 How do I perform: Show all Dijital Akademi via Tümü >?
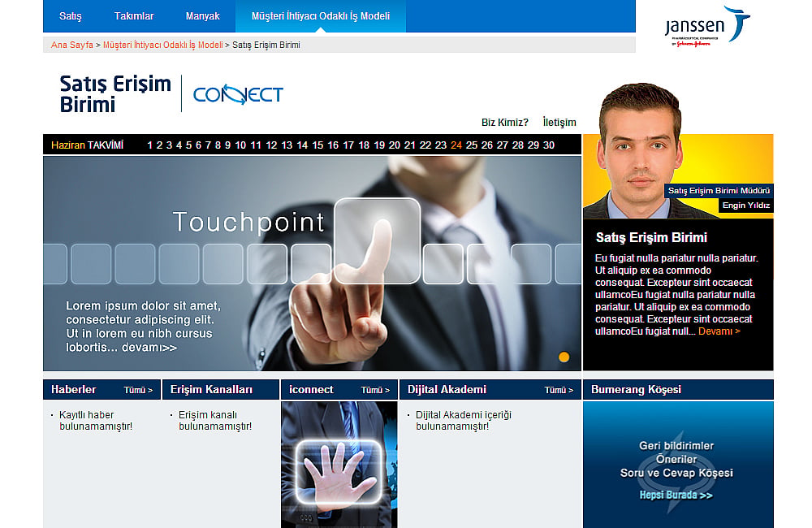tap(559, 390)
